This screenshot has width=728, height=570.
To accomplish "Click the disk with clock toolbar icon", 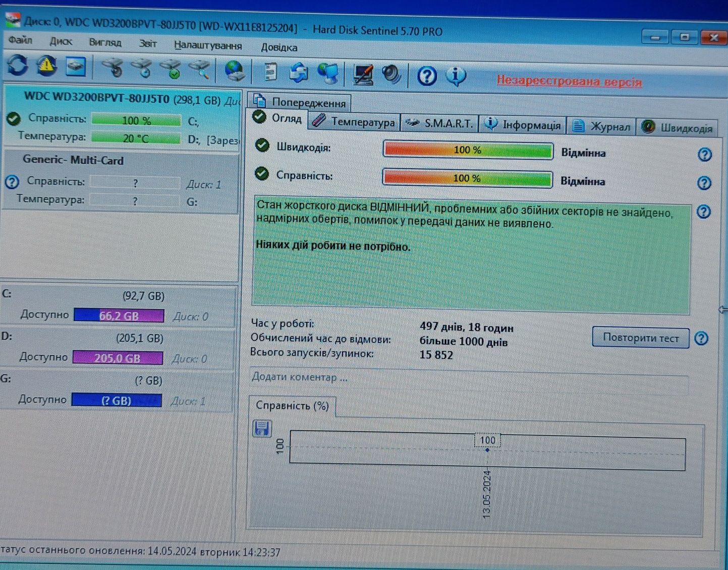I will (141, 68).
